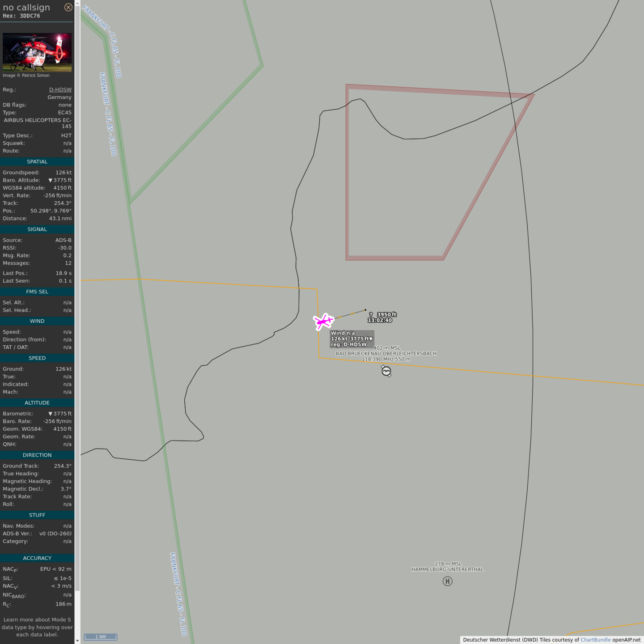This screenshot has height=644, width=644.
Task: Open the helicopter photo thumbnail
Action: tap(37, 52)
